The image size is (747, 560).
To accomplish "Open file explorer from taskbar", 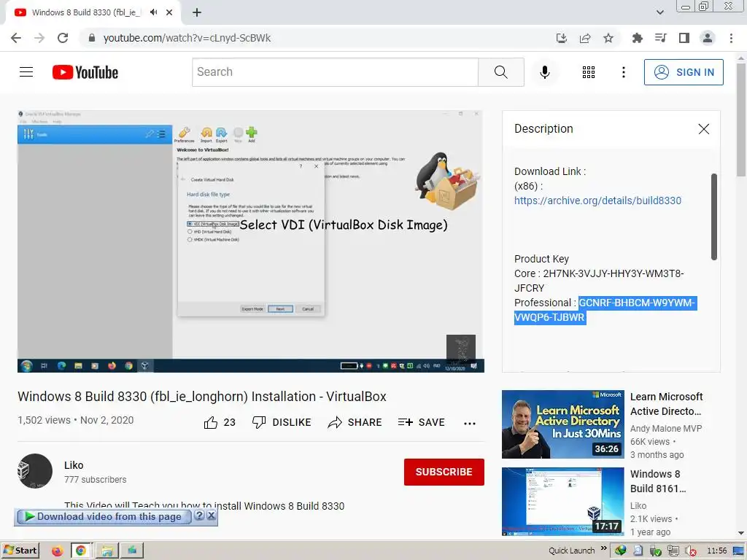I will [107, 551].
